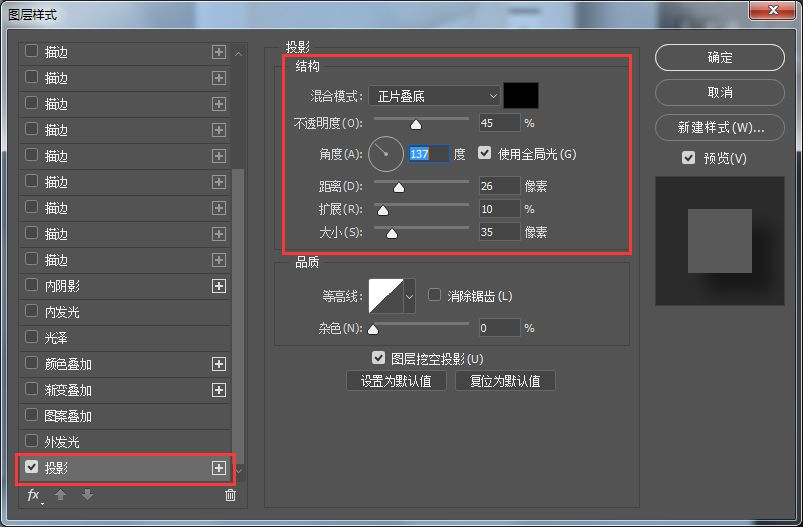This screenshot has height=527, width=803.
Task: Add another 内阴影 effect with plus icon
Action: click(219, 286)
